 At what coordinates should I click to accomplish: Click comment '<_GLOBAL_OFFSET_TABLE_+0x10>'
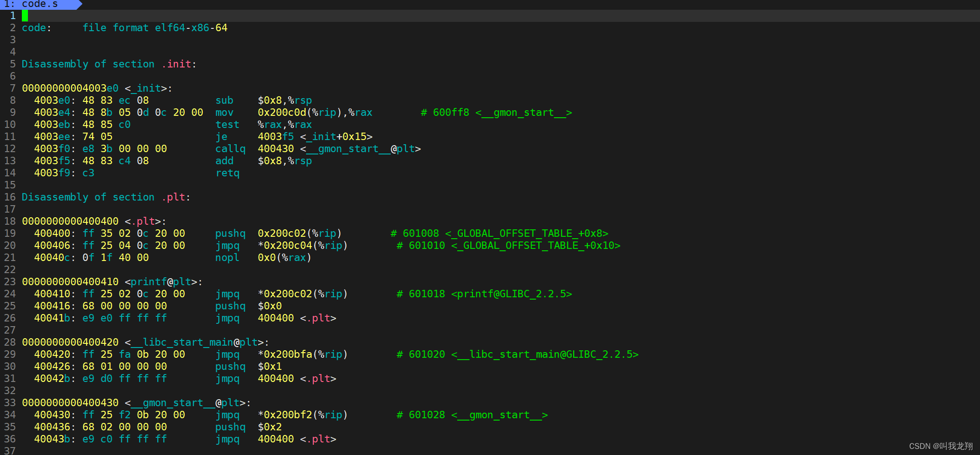[536, 246]
